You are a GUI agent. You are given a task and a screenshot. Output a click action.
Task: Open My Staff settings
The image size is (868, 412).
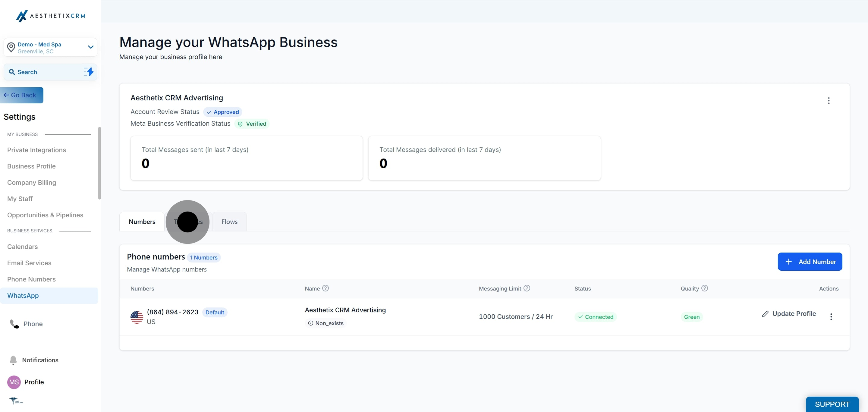click(20, 199)
